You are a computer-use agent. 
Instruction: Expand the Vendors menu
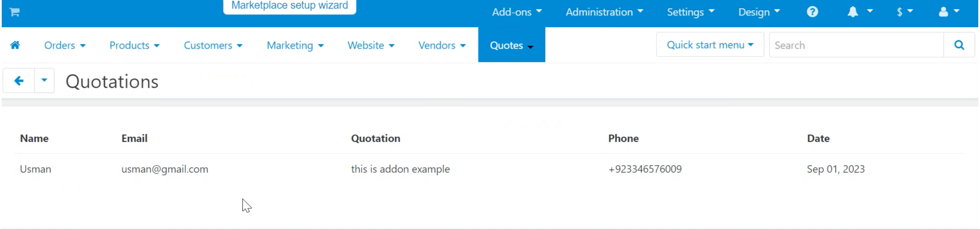click(442, 45)
